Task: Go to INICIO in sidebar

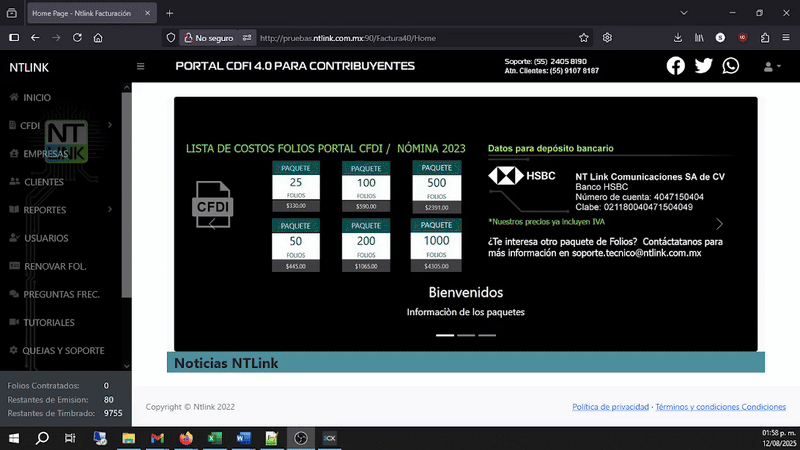Action: pos(31,97)
